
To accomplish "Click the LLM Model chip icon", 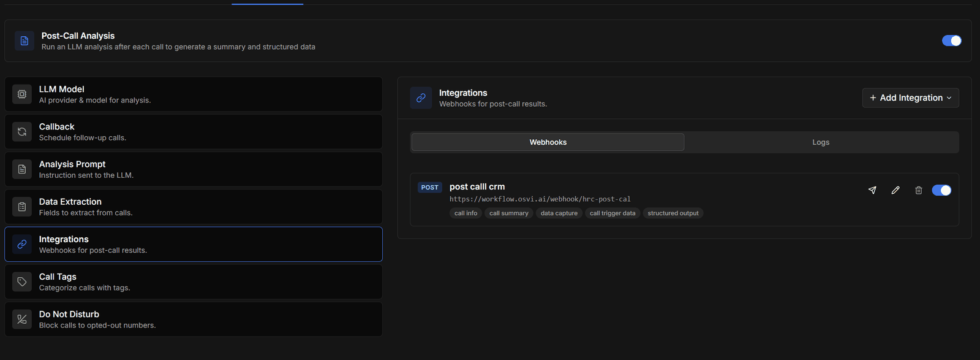I will pyautogui.click(x=22, y=94).
